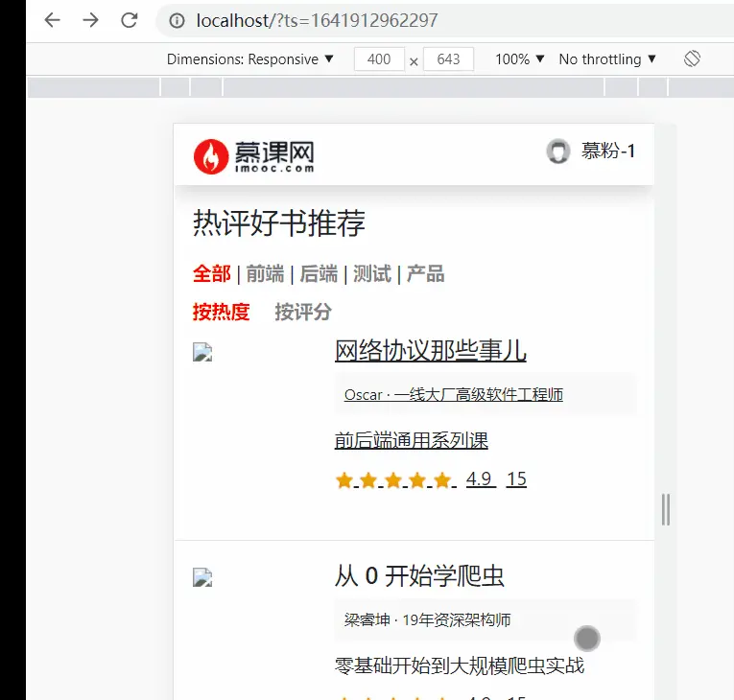Open the Dimensions: Responsive dropdown
Image resolution: width=734 pixels, height=700 pixels.
tap(250, 59)
